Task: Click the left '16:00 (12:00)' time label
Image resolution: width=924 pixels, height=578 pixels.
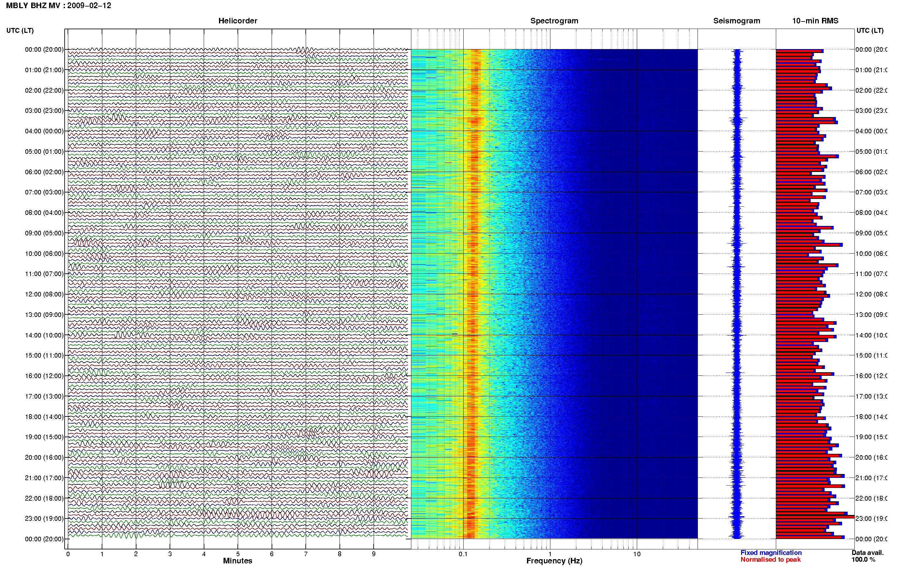Action: 44,376
